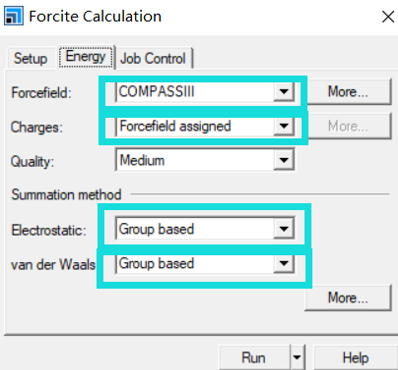Expand the van der Waals dropdown arrow
The image size is (398, 370).
click(x=284, y=263)
